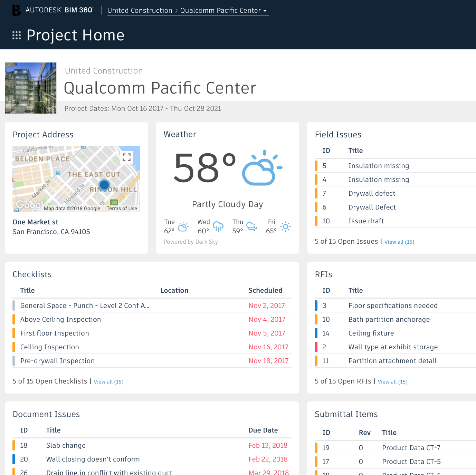Image resolution: width=476 pixels, height=475 pixels.
Task: Click the Powered by Dark Sky credit
Action: point(191,242)
